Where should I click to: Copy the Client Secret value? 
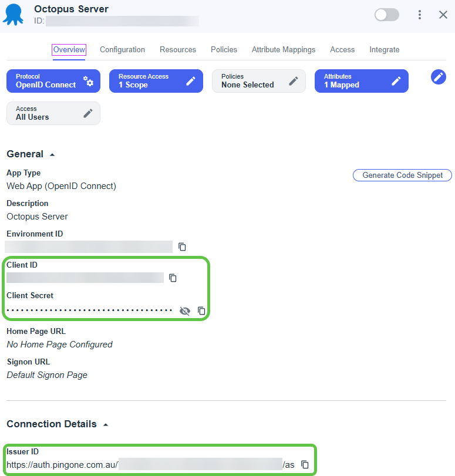pyautogui.click(x=201, y=310)
